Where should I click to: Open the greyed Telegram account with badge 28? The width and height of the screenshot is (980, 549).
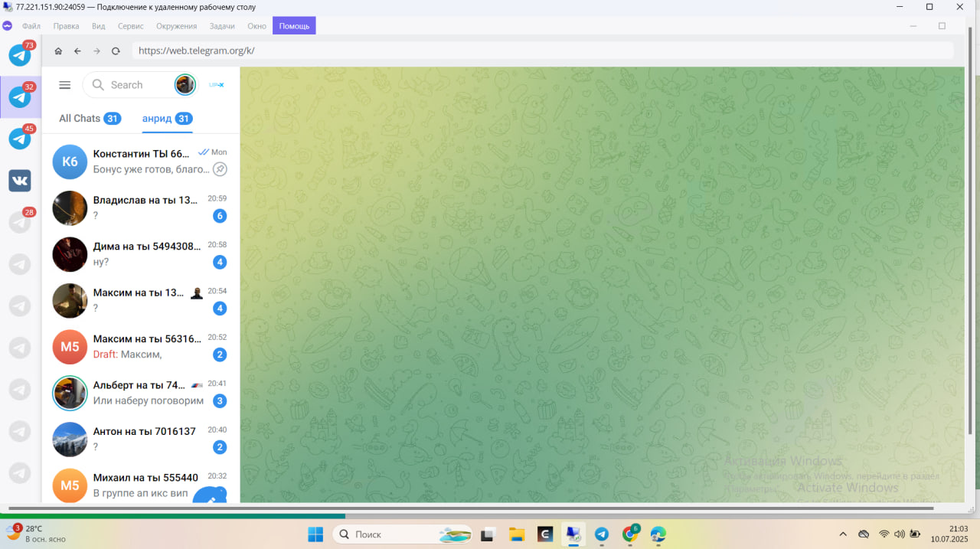coord(20,222)
